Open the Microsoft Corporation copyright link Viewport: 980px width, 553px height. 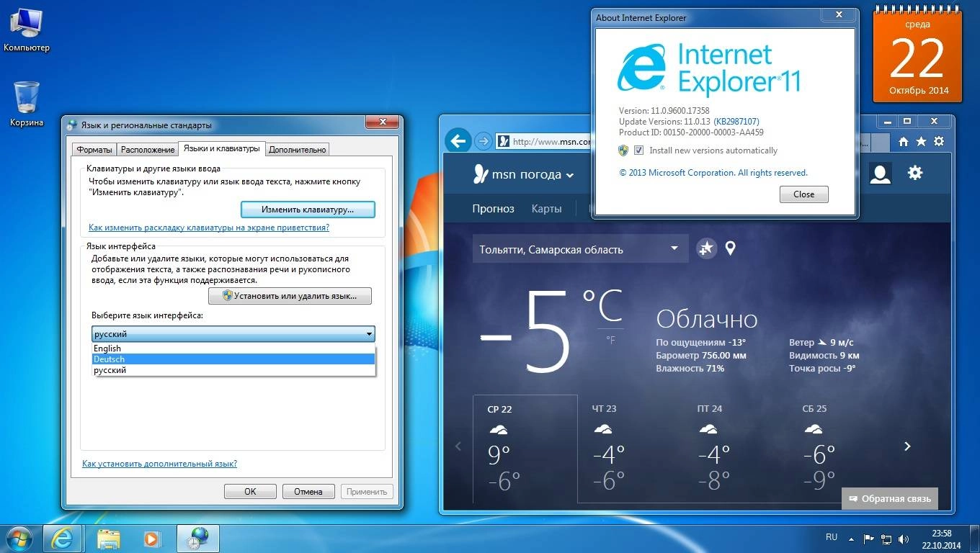click(x=713, y=173)
